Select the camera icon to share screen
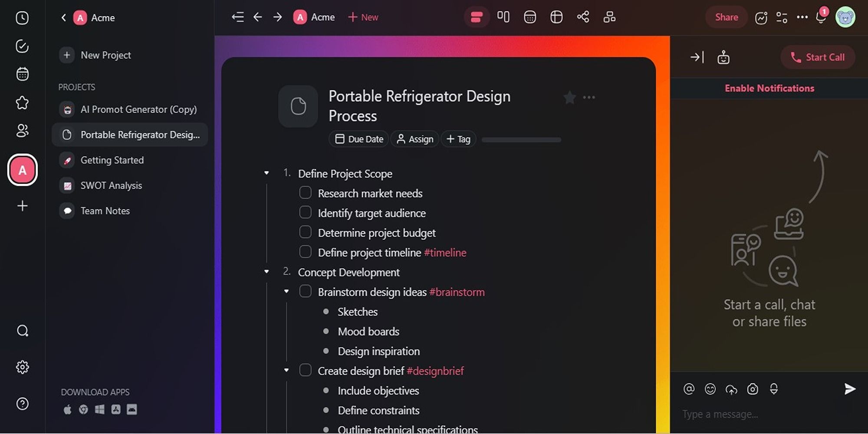Screen dimensions: 868x434 point(753,389)
